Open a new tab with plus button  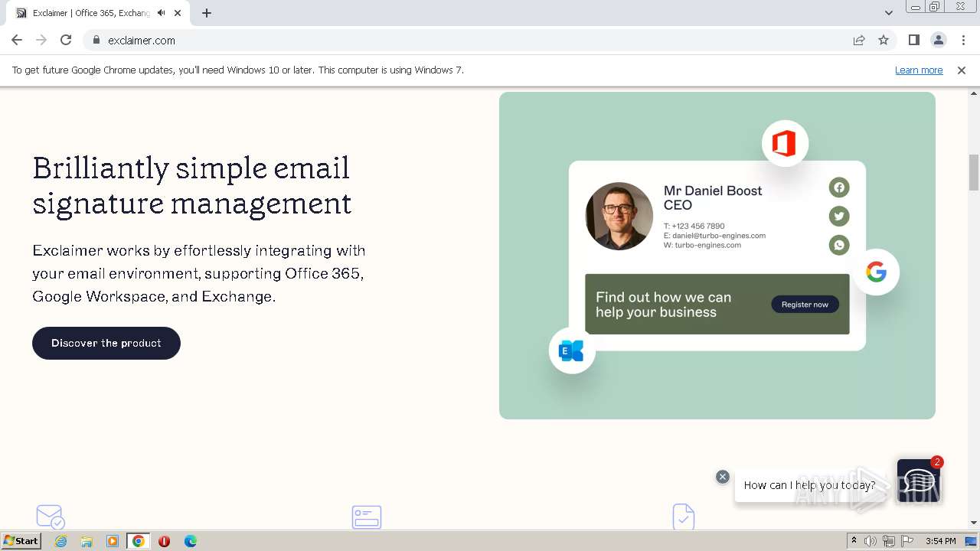207,13
